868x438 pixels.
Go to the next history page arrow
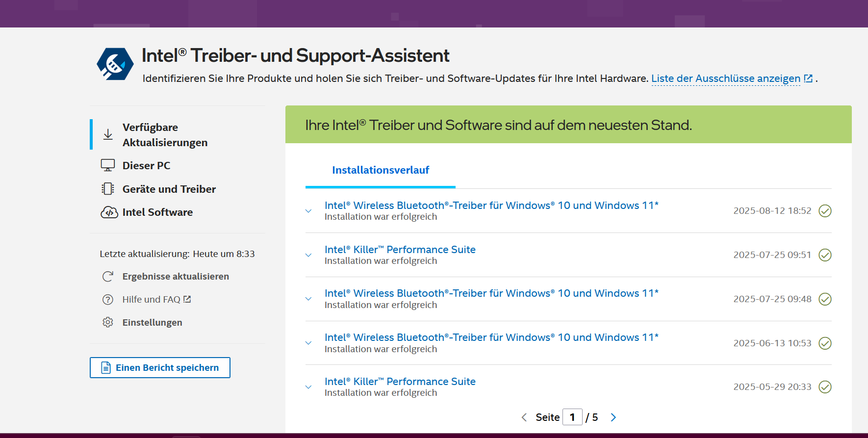point(613,417)
